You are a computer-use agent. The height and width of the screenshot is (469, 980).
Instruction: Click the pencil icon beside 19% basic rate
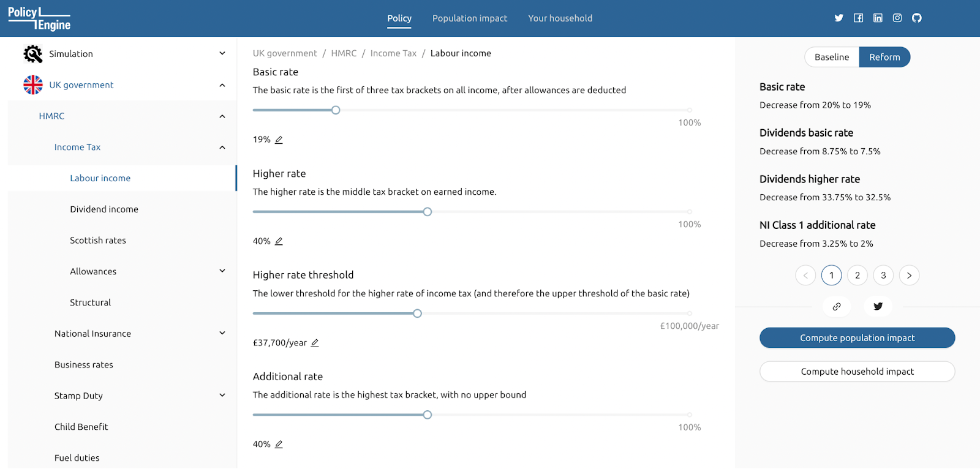[x=279, y=140]
